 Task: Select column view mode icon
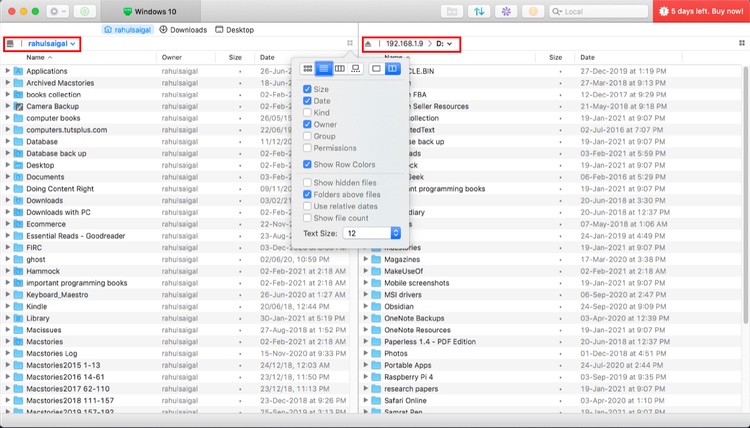340,68
